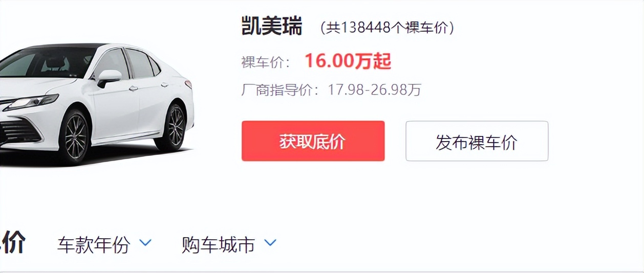Click the red 获取底价 button
Screen dimensions: 644x273
click(313, 141)
